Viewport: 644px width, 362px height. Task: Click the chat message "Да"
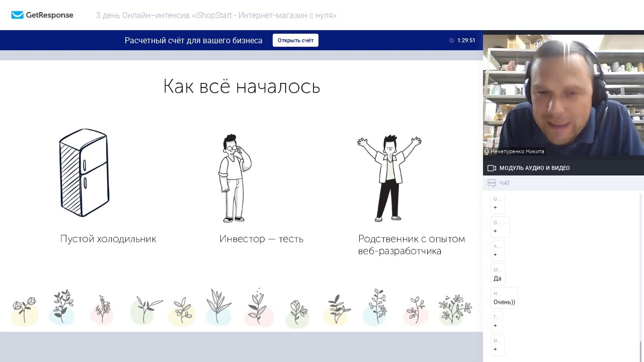point(498,275)
